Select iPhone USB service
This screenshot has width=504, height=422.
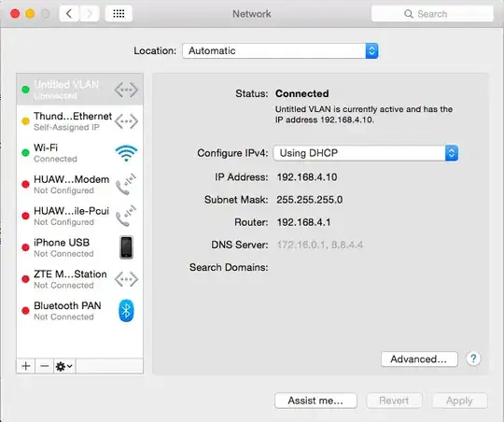point(79,247)
